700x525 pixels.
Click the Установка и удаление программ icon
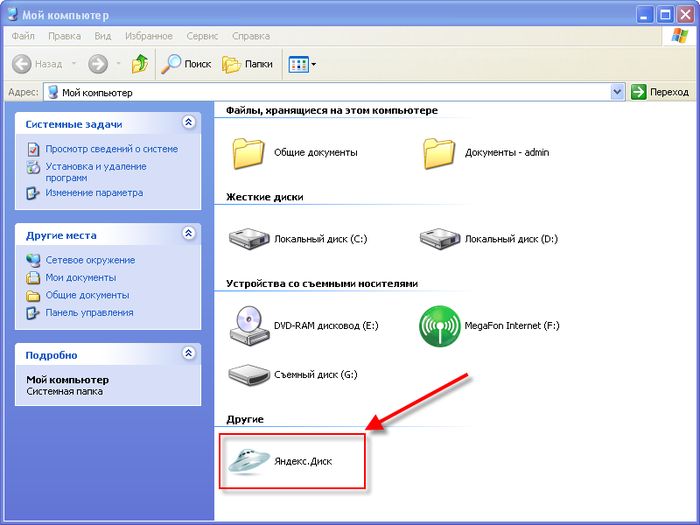pyautogui.click(x=33, y=167)
